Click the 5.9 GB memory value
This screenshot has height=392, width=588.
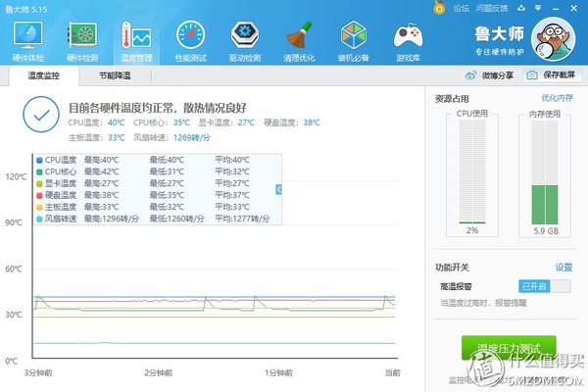[546, 231]
